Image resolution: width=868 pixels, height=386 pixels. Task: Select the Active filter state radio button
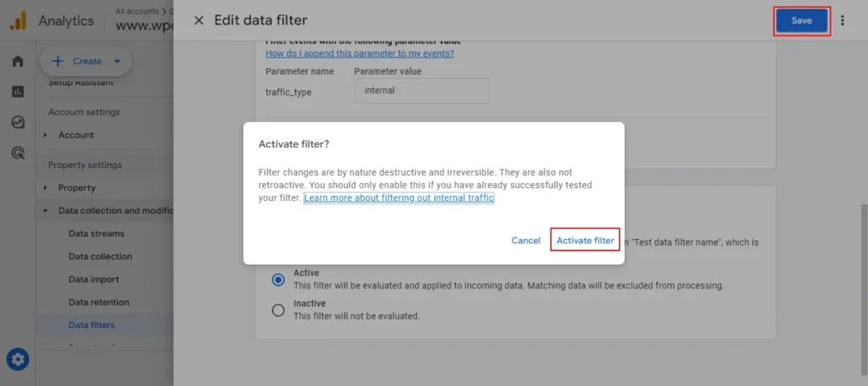tap(278, 279)
